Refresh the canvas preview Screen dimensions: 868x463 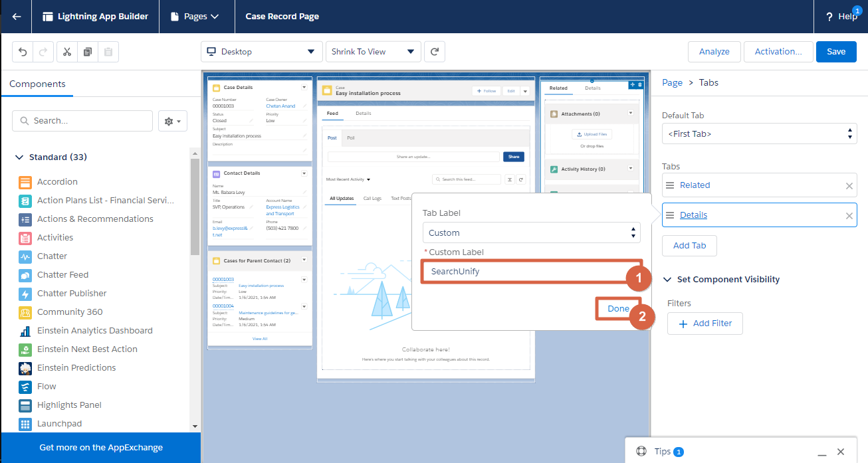[x=435, y=52]
